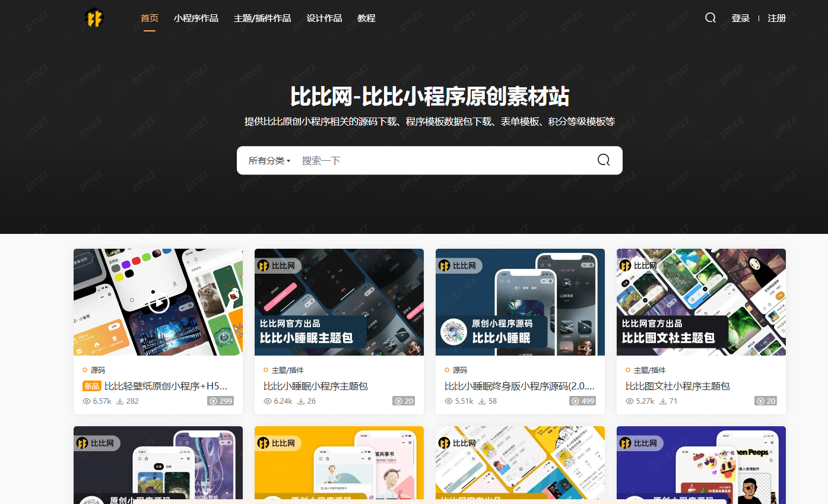Click download icon next to 58
Image resolution: width=828 pixels, height=504 pixels.
[481, 401]
